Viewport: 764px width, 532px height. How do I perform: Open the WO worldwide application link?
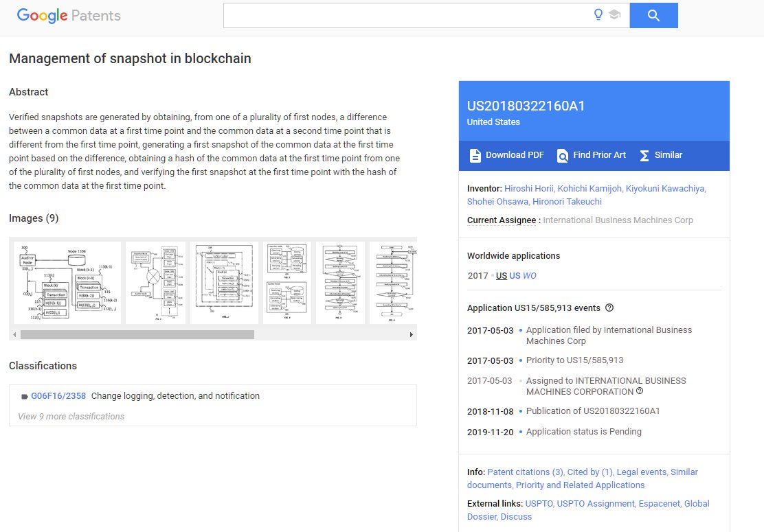tap(530, 275)
